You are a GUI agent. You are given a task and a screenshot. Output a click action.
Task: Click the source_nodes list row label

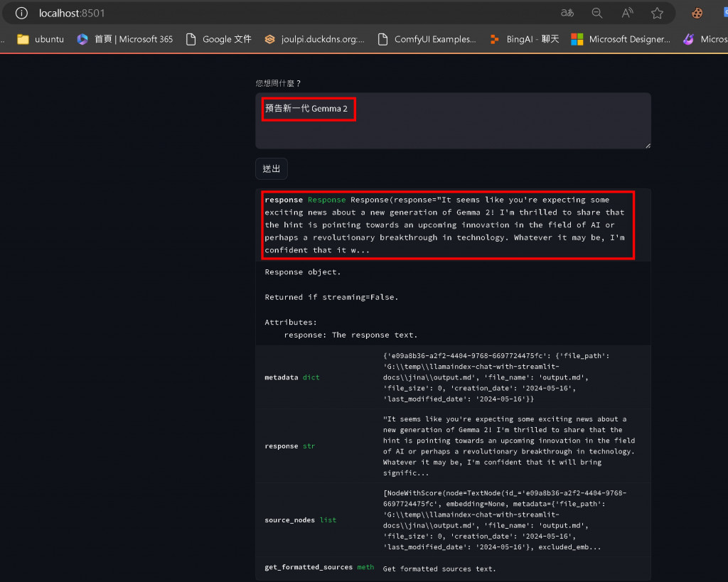pyautogui.click(x=301, y=519)
